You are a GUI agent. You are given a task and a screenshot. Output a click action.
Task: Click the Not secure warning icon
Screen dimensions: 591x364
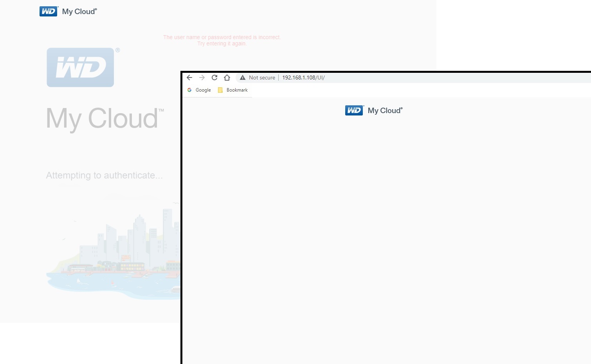point(243,77)
